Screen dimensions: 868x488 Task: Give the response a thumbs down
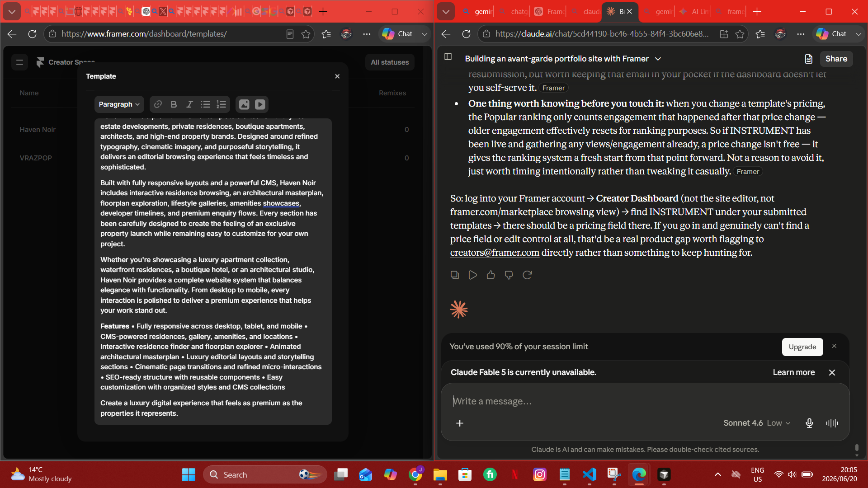point(509,275)
